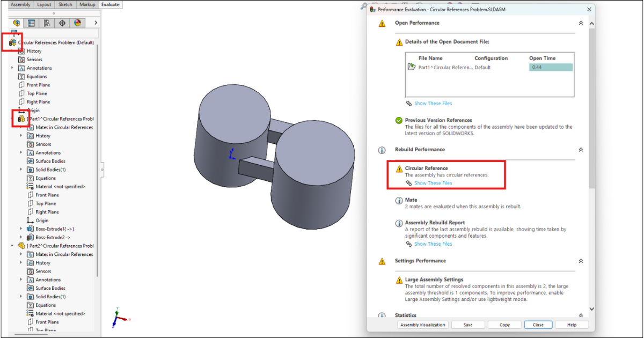This screenshot has height=338, width=644.
Task: Click the Assembly Visualization button
Action: tap(422, 325)
